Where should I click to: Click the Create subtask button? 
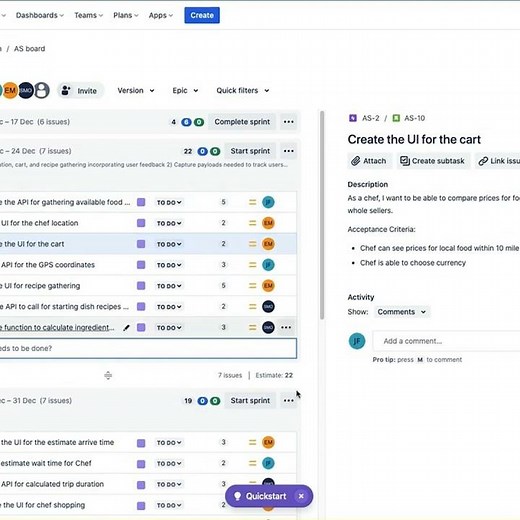coord(433,161)
